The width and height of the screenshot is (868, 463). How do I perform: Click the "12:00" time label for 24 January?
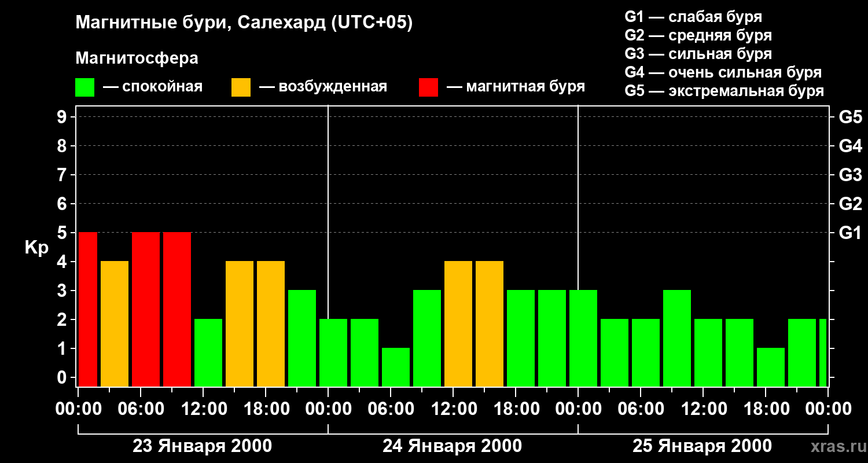453,409
